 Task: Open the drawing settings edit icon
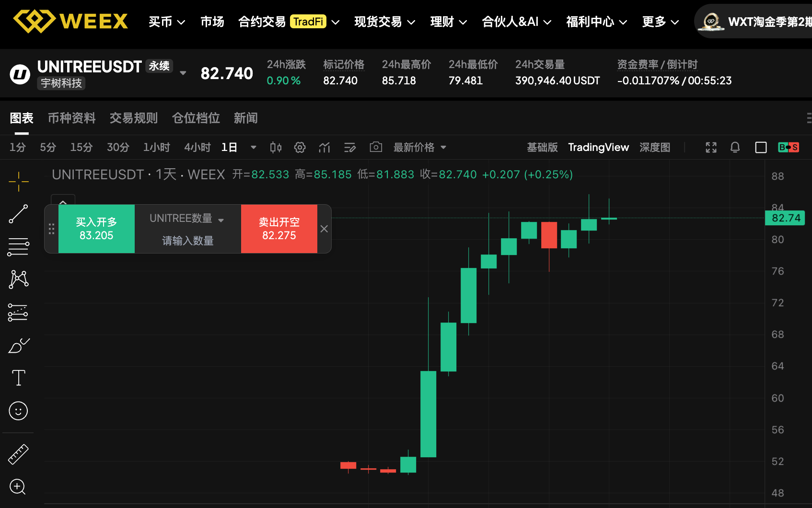[350, 147]
